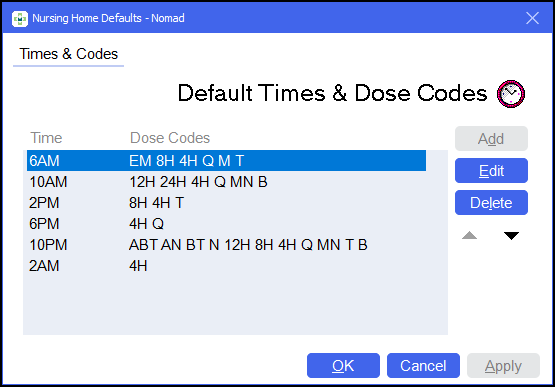This screenshot has height=387, width=555.
Task: Move selected row down with black arrow
Action: coord(511,235)
